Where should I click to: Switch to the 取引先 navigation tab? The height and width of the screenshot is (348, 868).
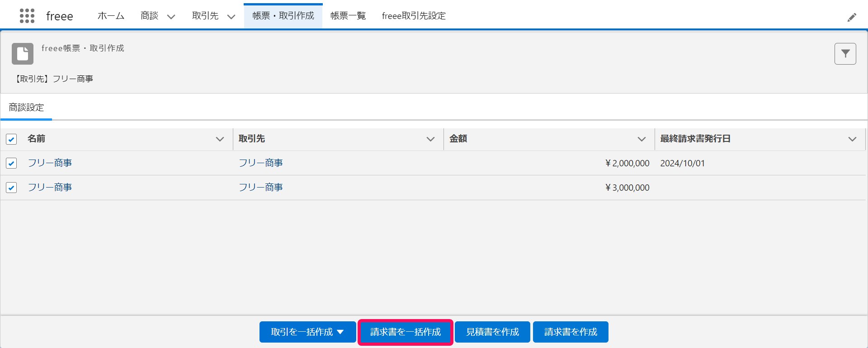(x=205, y=16)
